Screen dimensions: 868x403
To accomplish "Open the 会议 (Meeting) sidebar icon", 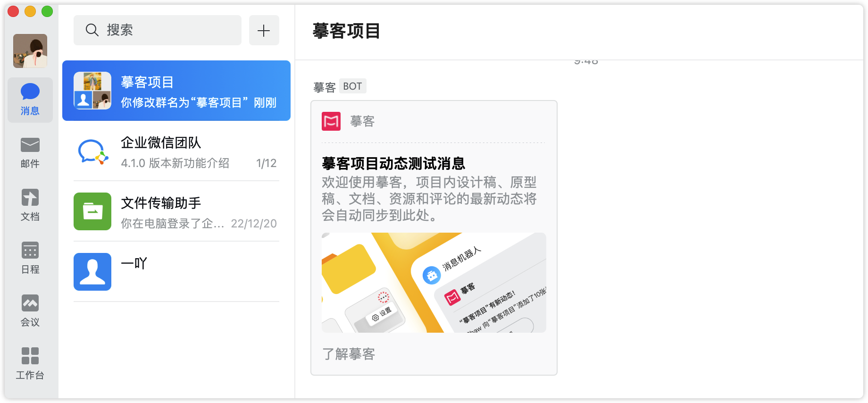I will 30,311.
